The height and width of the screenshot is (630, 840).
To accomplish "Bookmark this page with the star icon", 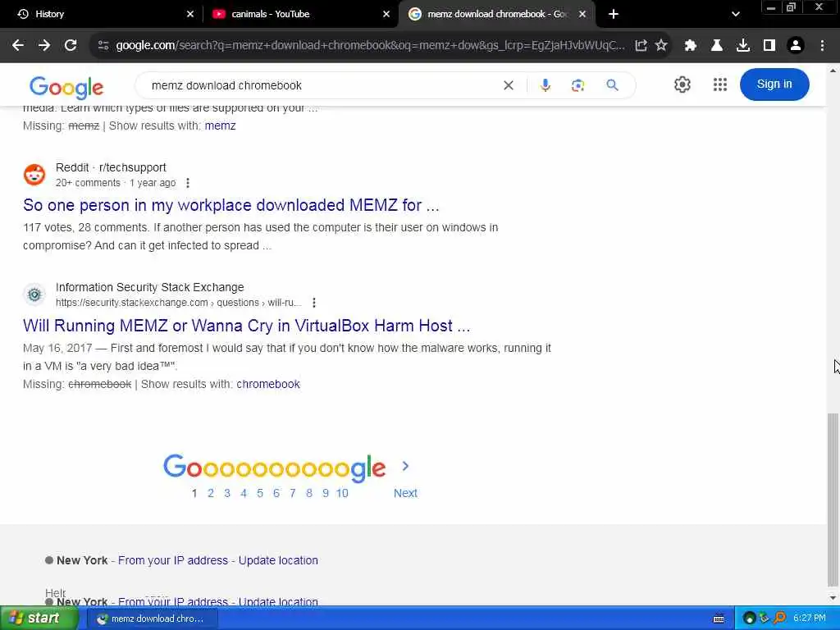I will coord(661,46).
